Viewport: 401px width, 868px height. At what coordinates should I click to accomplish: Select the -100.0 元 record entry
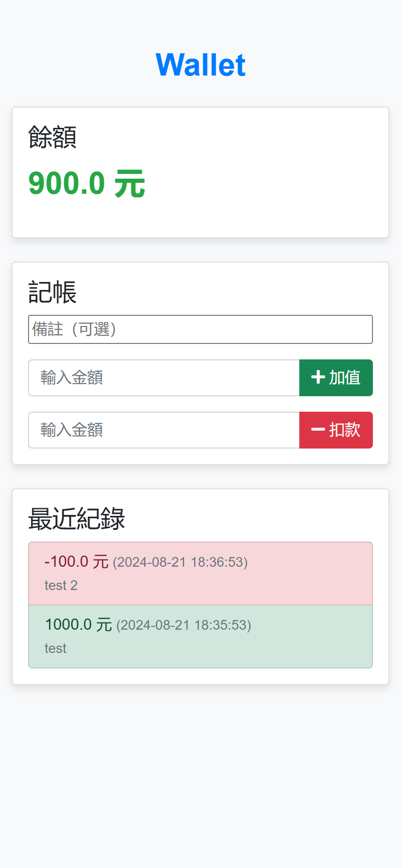(x=200, y=573)
